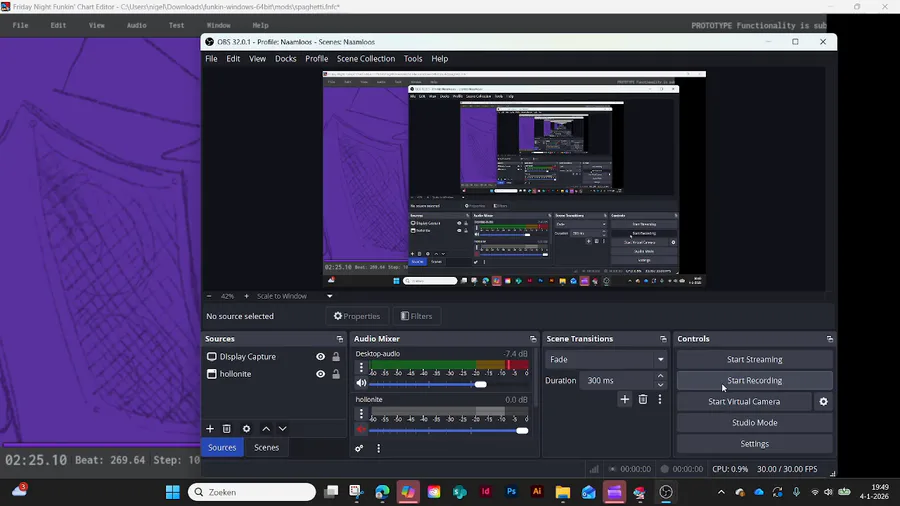Mute Desktop-audio speaker icon
Screen dimensions: 900x506
point(361,383)
